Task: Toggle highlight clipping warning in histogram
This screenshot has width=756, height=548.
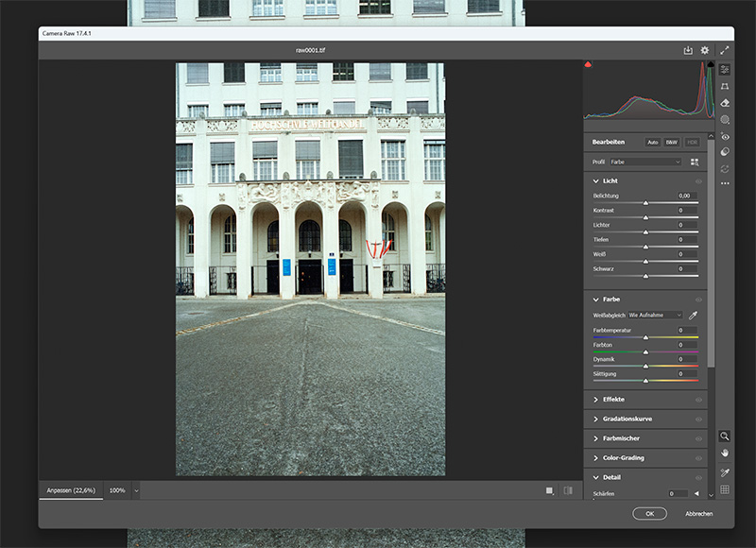Action: point(711,64)
